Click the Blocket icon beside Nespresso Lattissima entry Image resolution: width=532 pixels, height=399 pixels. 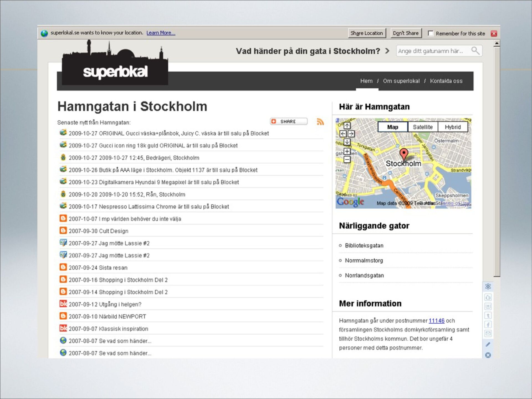63,206
